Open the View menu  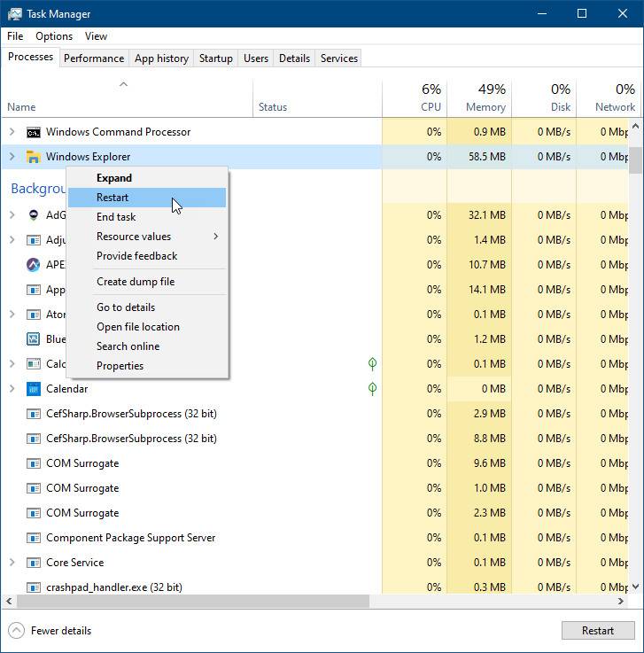click(x=97, y=36)
